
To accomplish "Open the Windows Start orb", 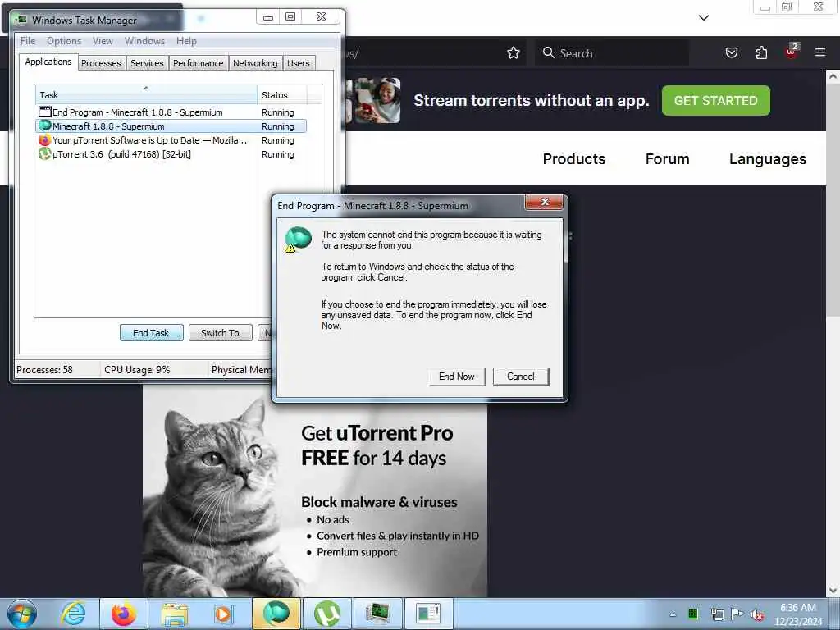I will pyautogui.click(x=22, y=614).
